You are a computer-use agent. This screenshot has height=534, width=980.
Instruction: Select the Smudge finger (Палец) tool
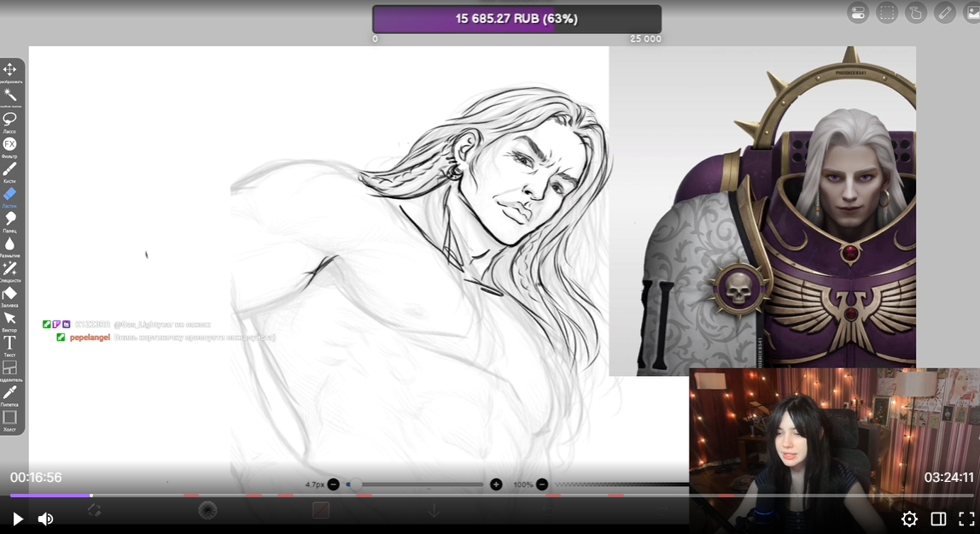(x=10, y=218)
